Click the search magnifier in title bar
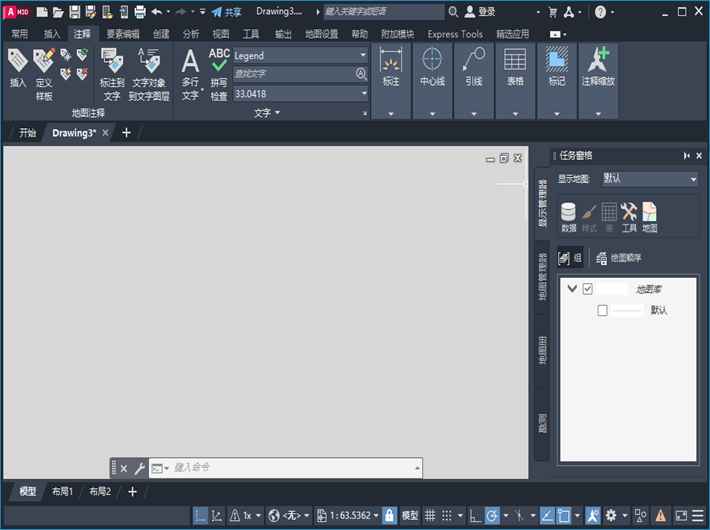This screenshot has width=710, height=530. 453,12
